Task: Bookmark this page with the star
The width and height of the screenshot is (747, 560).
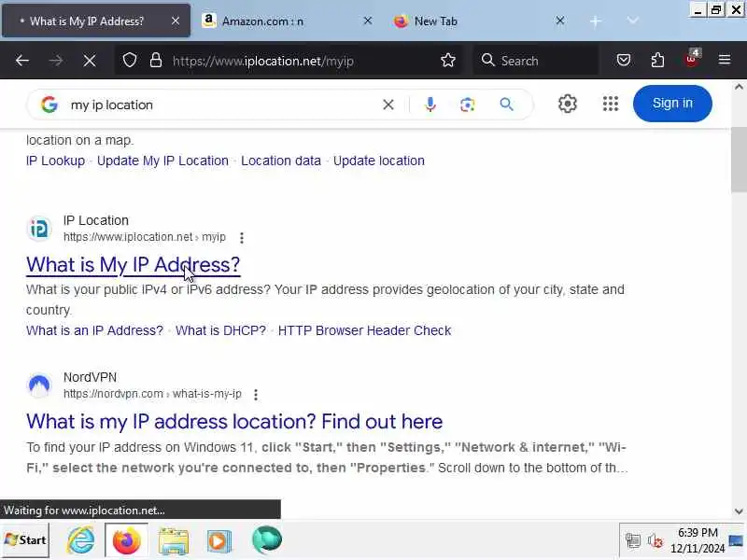Action: click(448, 61)
